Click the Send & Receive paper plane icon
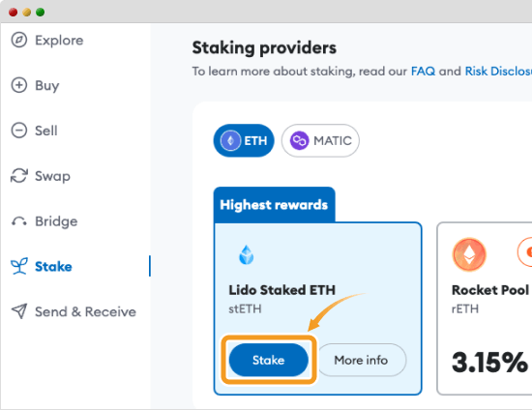The width and height of the screenshot is (532, 410). [19, 311]
